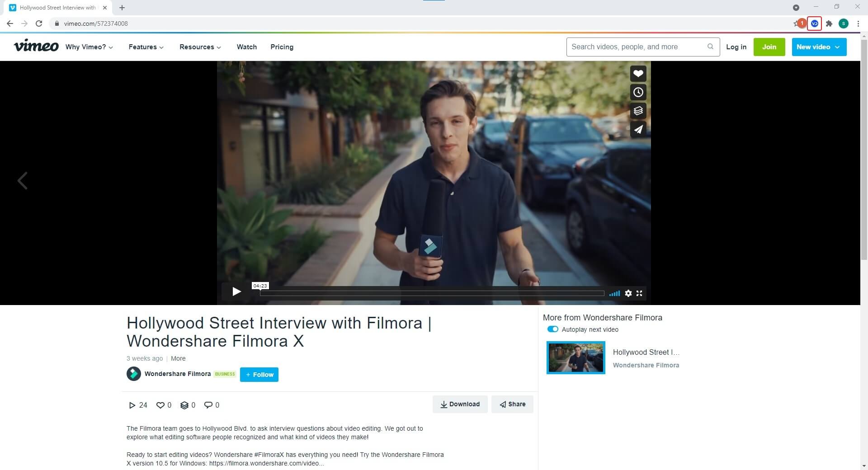Open the blue video downloader extension
868x470 pixels.
(815, 23)
